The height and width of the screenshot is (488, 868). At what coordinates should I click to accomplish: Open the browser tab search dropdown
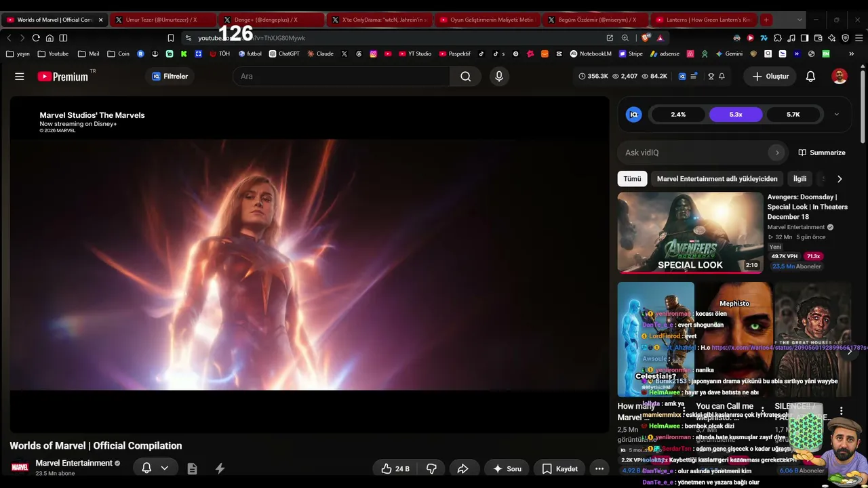(x=800, y=20)
